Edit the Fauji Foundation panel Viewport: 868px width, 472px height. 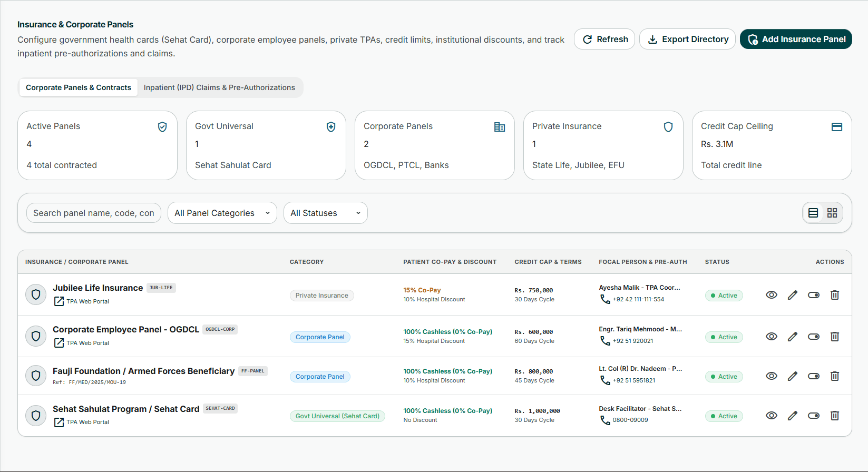coord(793,376)
